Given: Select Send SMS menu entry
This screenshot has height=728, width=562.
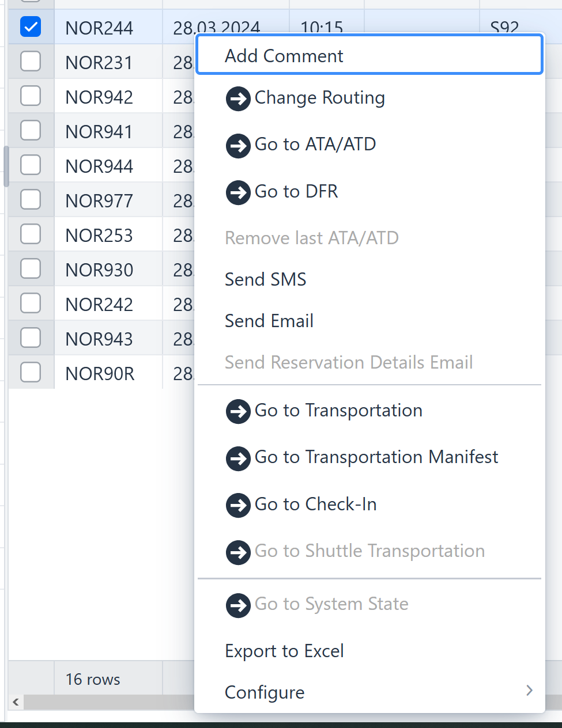Looking at the screenshot, I should click(265, 279).
